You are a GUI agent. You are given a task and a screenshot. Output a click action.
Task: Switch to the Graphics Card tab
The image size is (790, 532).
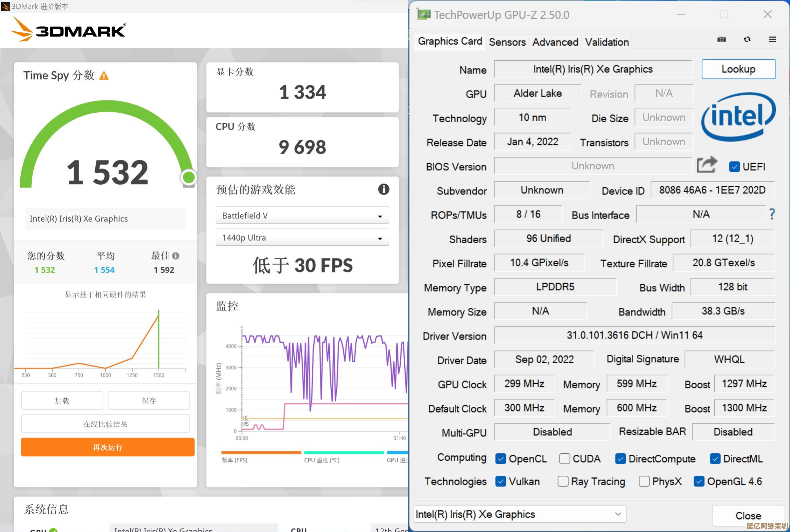(x=450, y=41)
